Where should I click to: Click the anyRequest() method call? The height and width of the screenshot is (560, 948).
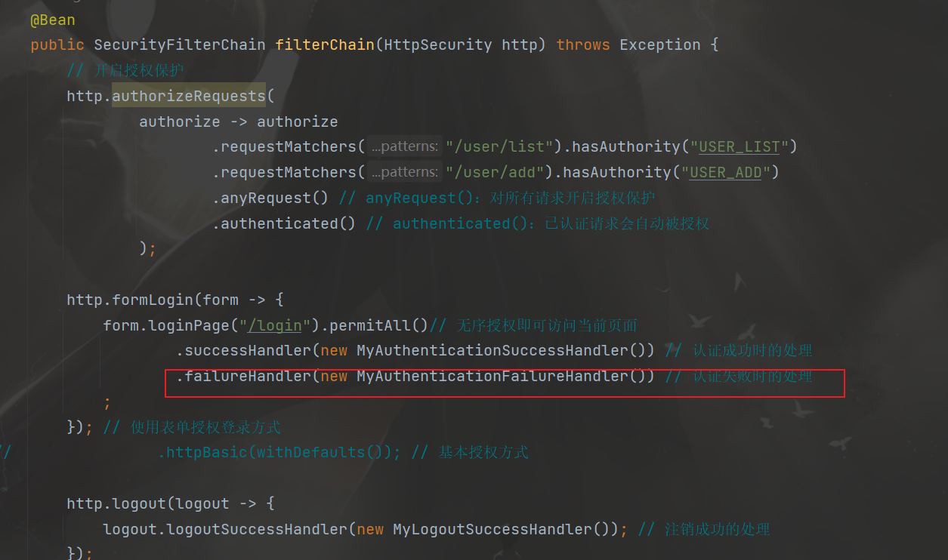click(x=274, y=198)
